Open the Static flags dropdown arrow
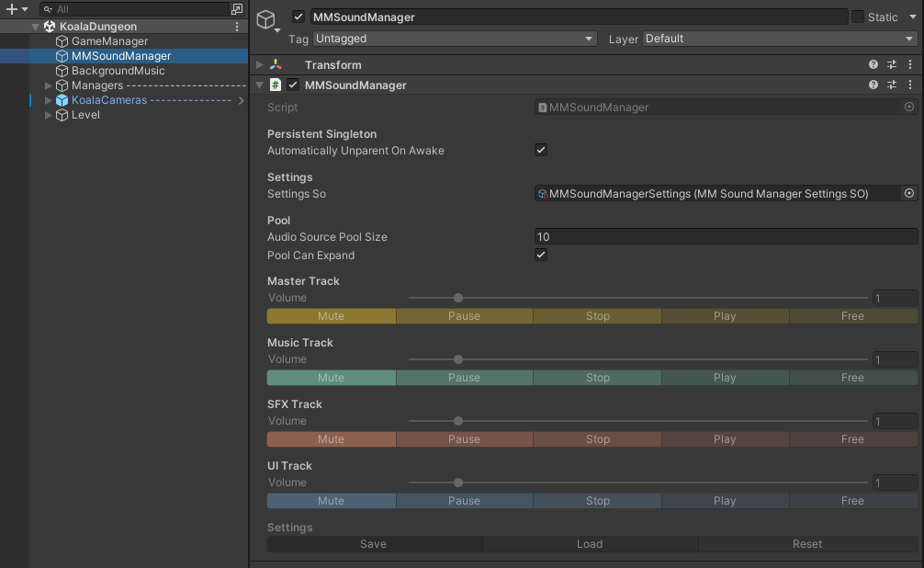Image resolution: width=924 pixels, height=568 pixels. [x=913, y=17]
